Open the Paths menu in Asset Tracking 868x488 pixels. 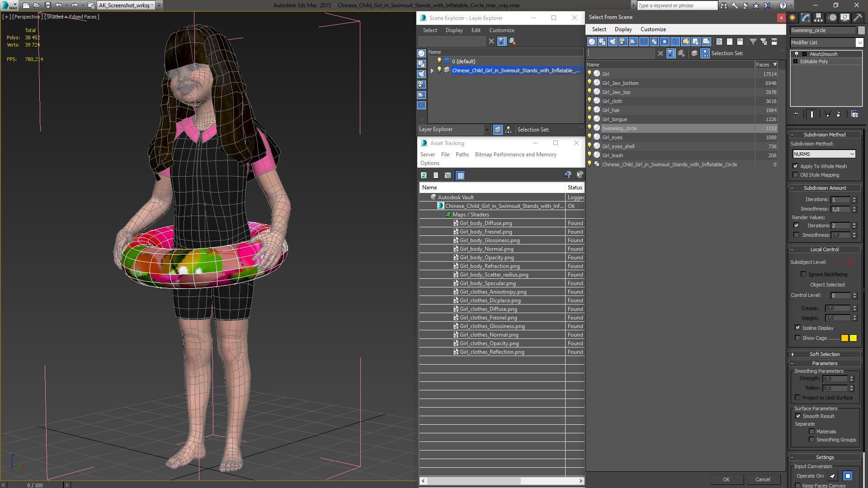pyautogui.click(x=462, y=155)
